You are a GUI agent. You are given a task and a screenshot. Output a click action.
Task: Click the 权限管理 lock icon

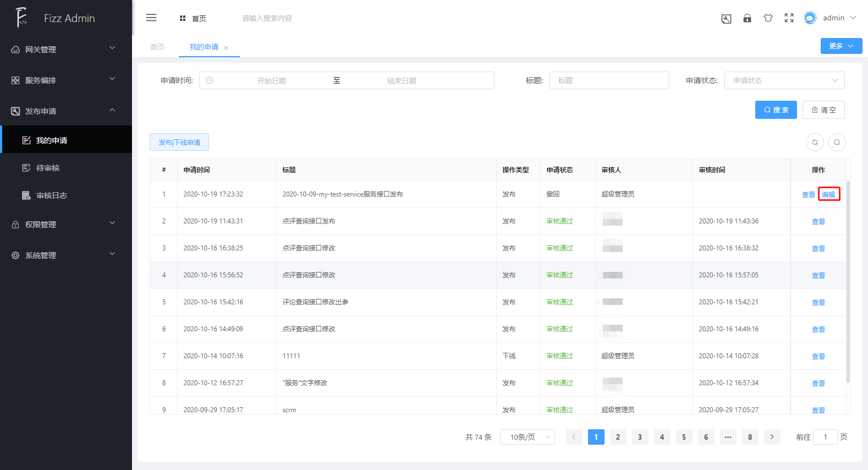pyautogui.click(x=15, y=225)
